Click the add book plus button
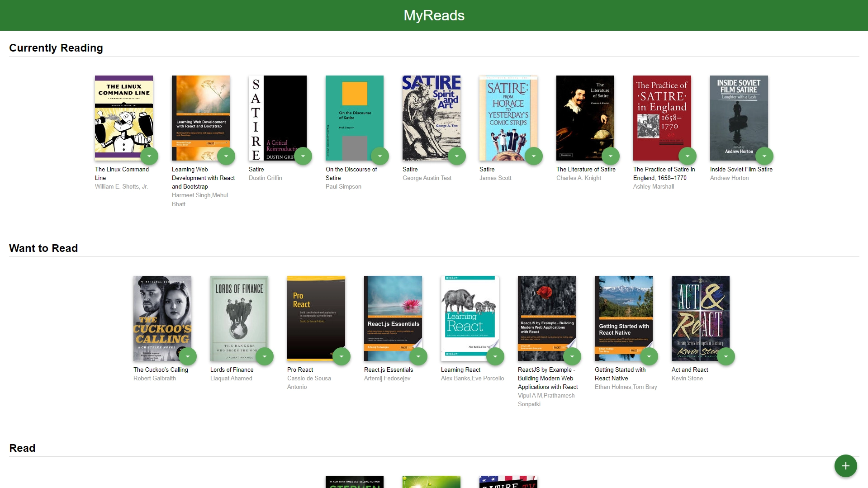This screenshot has height=488, width=868. (845, 465)
